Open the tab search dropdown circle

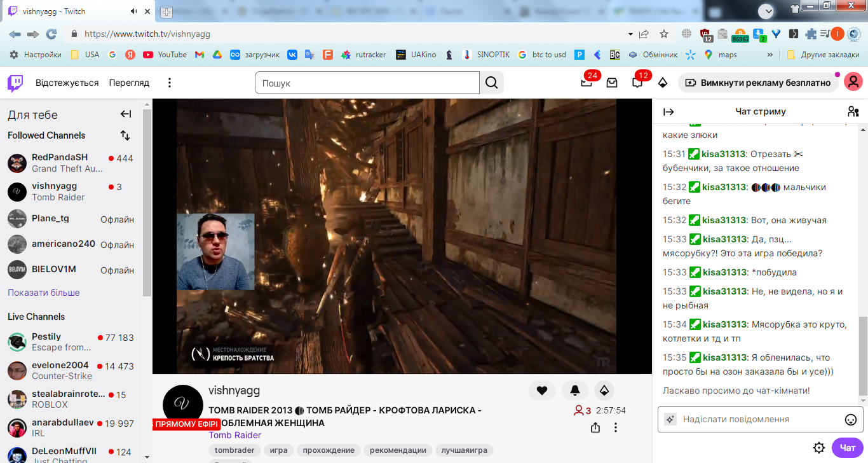pos(766,11)
